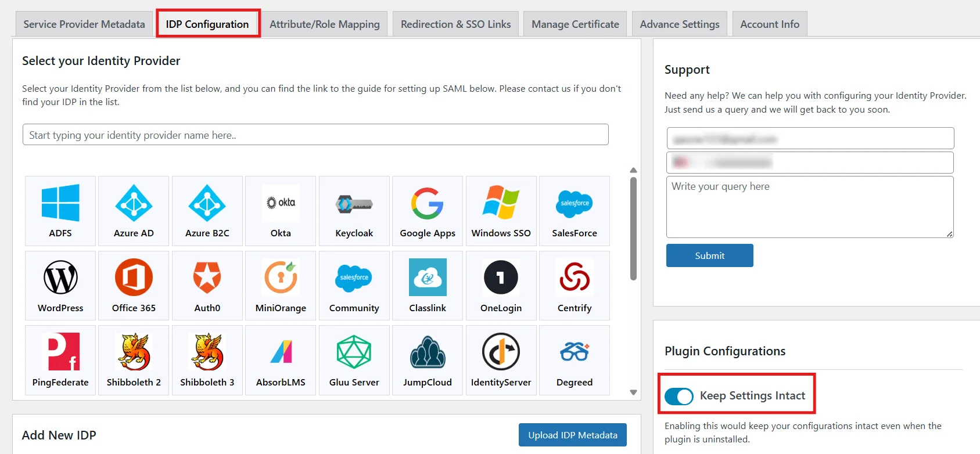Pick the OneLogin provider tile
The height and width of the screenshot is (454, 980).
pyautogui.click(x=501, y=285)
